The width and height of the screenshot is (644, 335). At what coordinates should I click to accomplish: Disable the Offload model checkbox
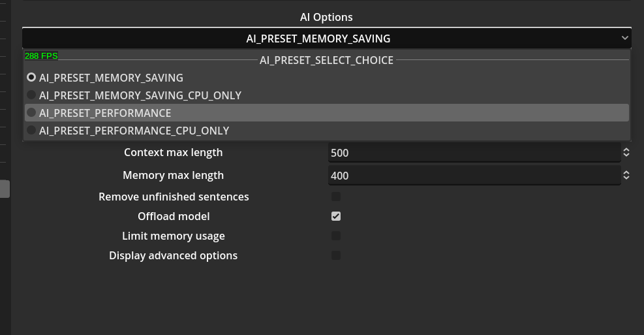tap(336, 216)
